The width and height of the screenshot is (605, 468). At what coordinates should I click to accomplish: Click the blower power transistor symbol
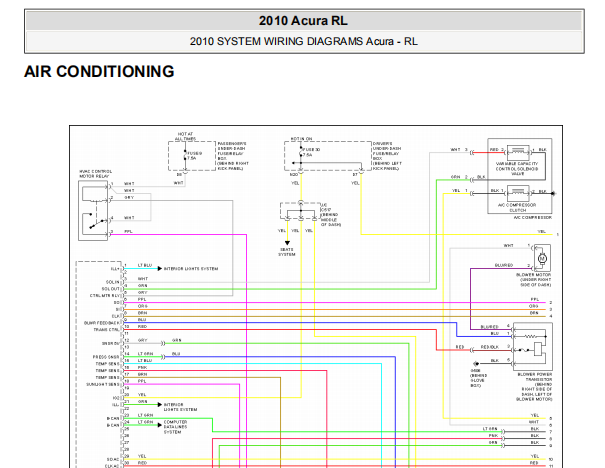(x=533, y=346)
